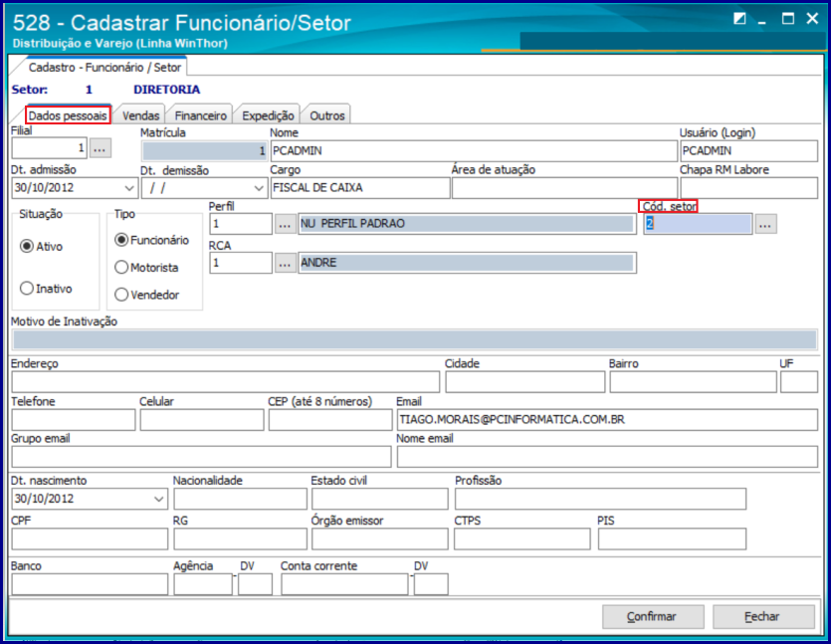
Task: Click the Motivo de Inativação field
Action: 414,339
